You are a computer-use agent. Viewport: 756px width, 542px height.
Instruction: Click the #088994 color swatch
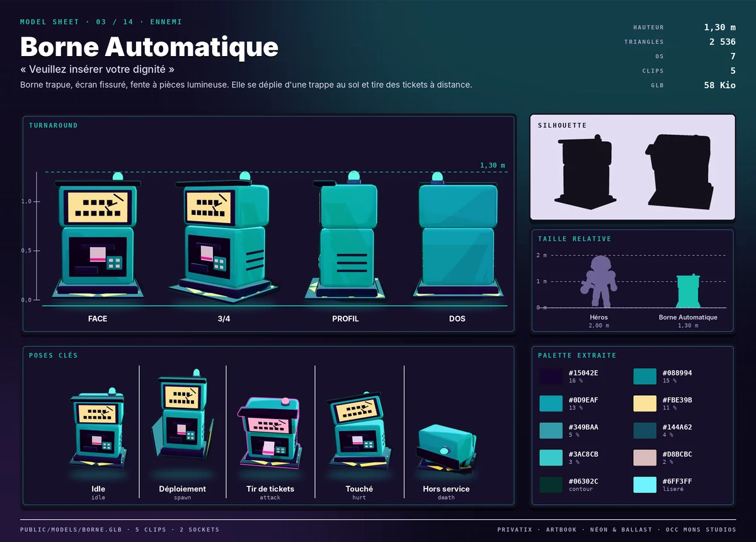(x=644, y=376)
